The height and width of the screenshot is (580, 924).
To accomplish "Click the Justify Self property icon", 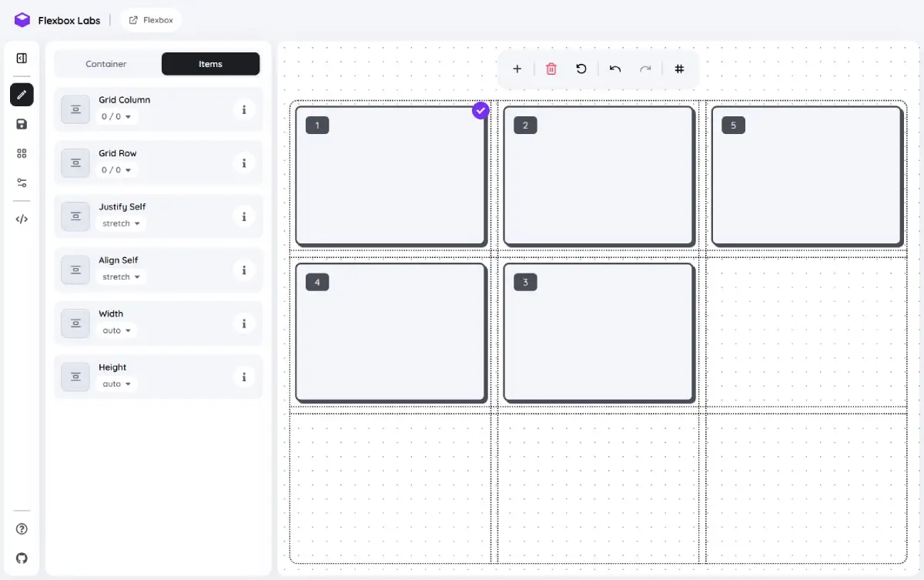I will pyautogui.click(x=75, y=216).
